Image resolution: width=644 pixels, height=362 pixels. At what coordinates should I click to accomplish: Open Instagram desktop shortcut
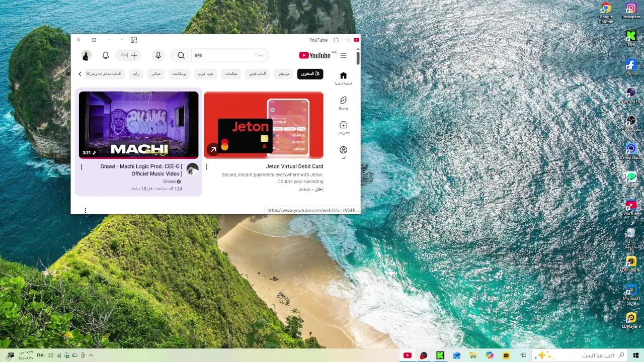click(631, 11)
